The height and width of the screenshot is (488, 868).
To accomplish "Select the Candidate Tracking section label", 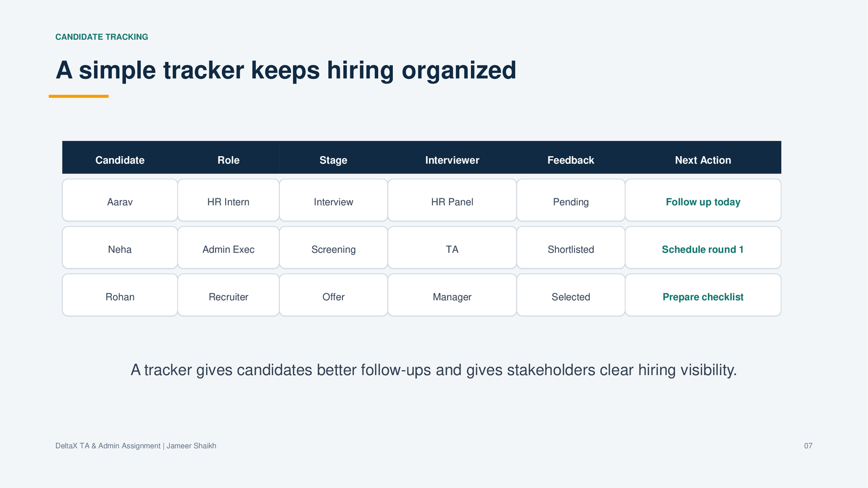I will pos(101,37).
